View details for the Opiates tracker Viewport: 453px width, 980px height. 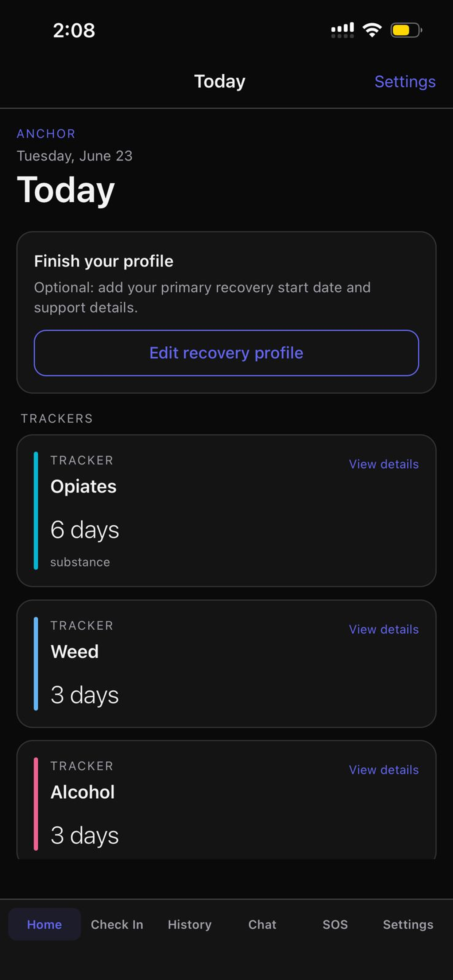click(384, 464)
